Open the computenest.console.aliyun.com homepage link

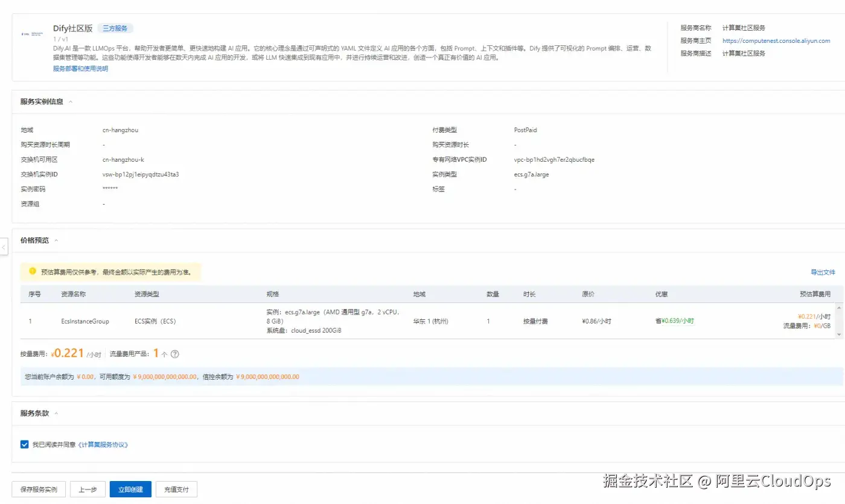(776, 40)
